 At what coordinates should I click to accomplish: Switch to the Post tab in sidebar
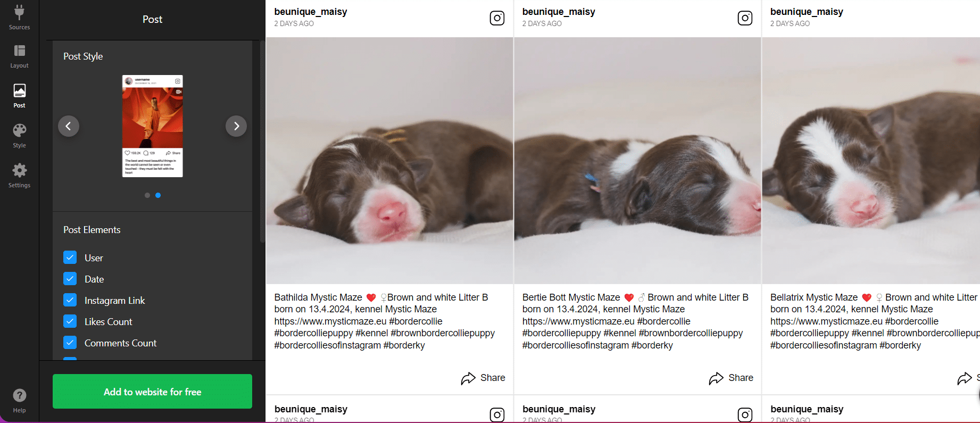coord(19,96)
